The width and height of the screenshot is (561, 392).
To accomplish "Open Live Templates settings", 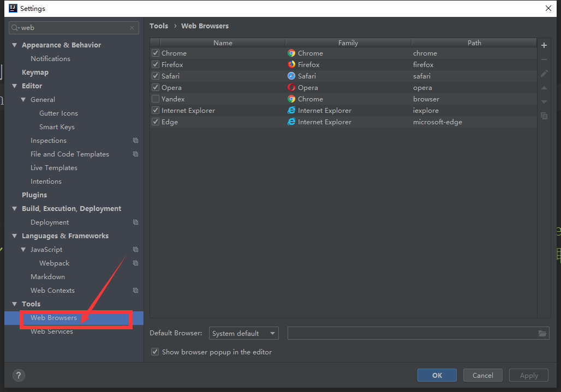I will [54, 168].
